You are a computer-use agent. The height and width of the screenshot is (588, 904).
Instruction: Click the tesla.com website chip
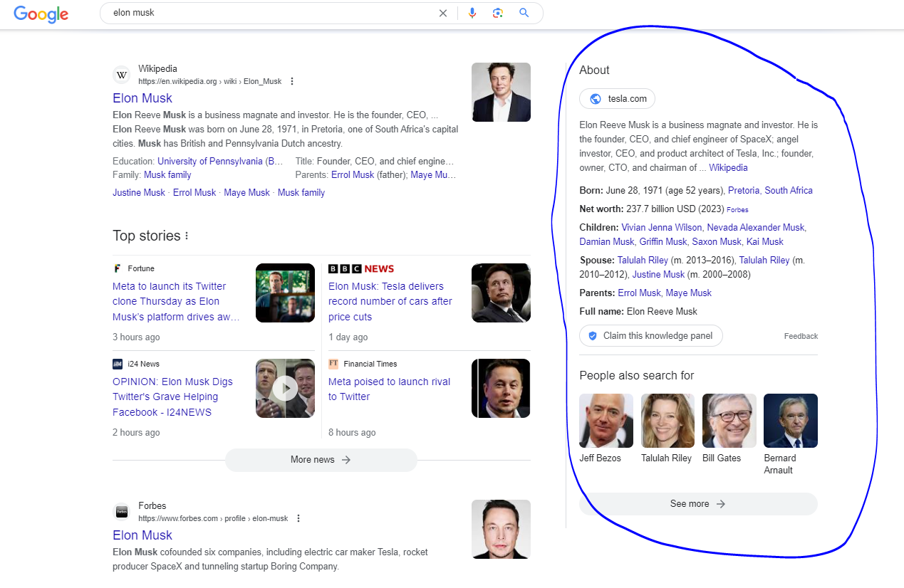(x=618, y=99)
